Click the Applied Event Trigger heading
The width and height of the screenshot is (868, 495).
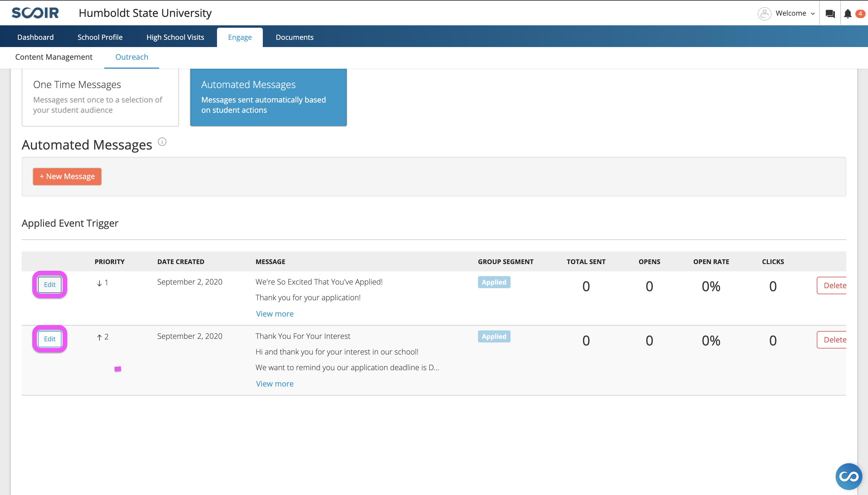pyautogui.click(x=70, y=223)
